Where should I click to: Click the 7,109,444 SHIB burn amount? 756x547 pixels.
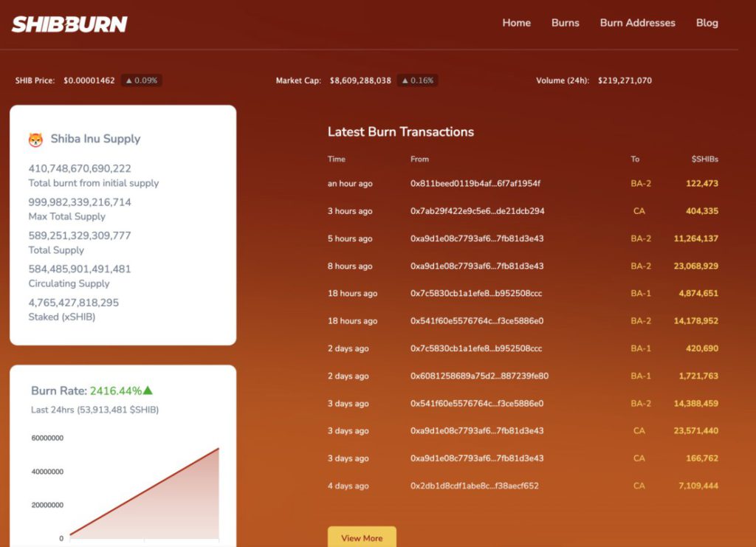698,486
